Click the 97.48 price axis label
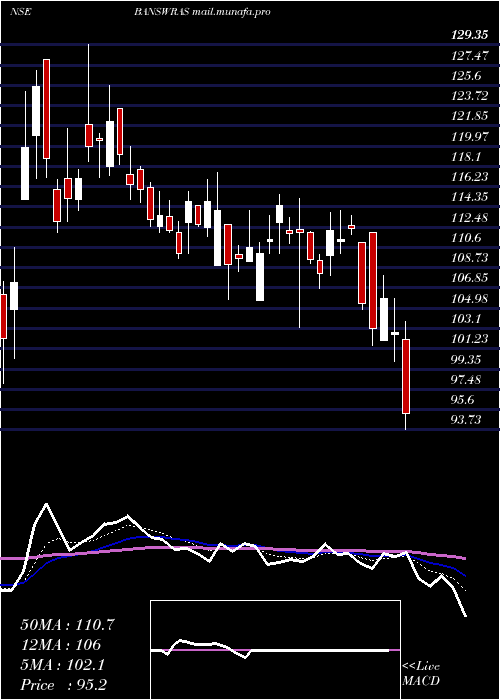This screenshot has width=500, height=700. tap(467, 379)
